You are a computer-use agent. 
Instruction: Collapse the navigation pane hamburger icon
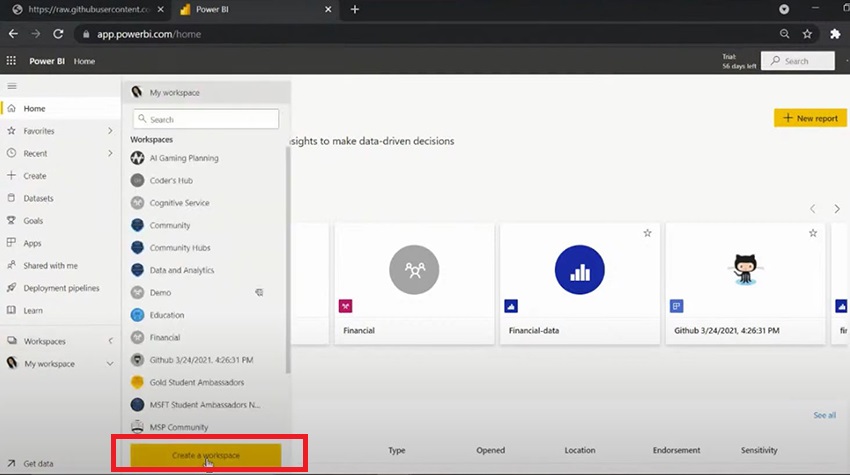coord(12,86)
